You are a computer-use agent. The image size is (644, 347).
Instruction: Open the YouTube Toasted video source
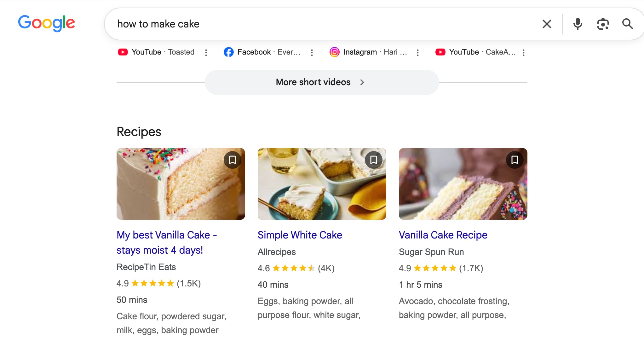tap(156, 52)
